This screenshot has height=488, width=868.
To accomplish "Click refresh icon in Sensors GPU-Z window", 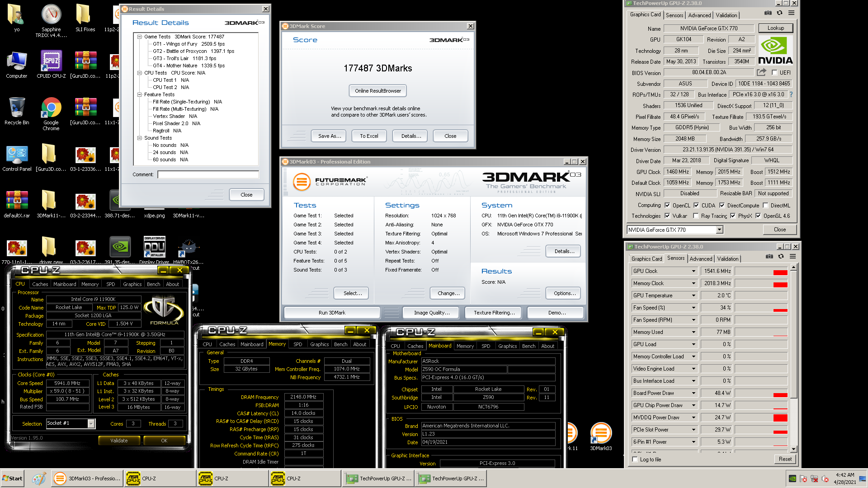I will pos(781,257).
